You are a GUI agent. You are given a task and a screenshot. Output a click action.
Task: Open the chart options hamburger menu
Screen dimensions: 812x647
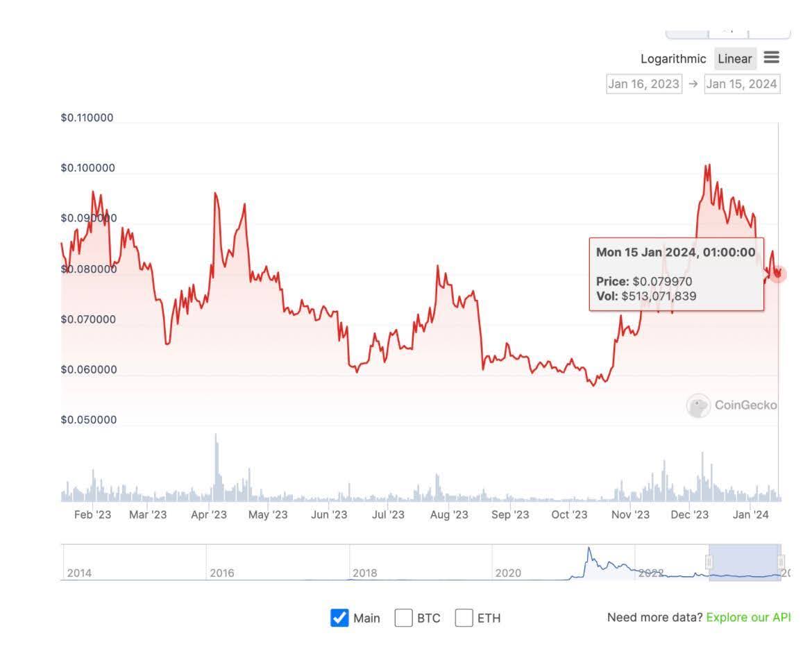pyautogui.click(x=772, y=58)
